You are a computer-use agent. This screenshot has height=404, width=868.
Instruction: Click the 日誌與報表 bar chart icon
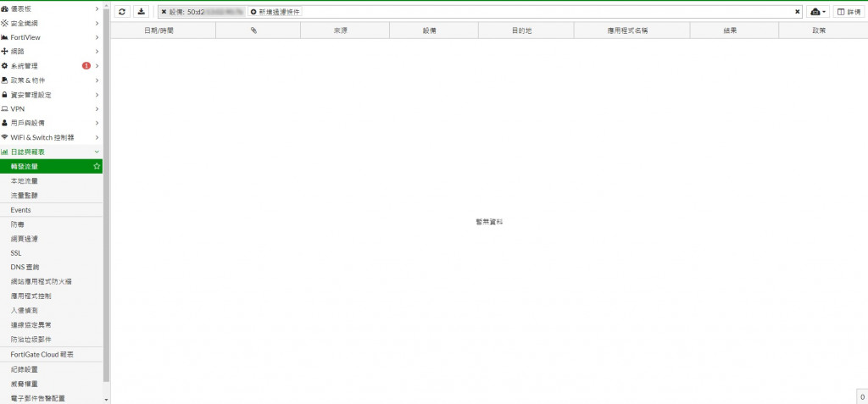tap(4, 152)
